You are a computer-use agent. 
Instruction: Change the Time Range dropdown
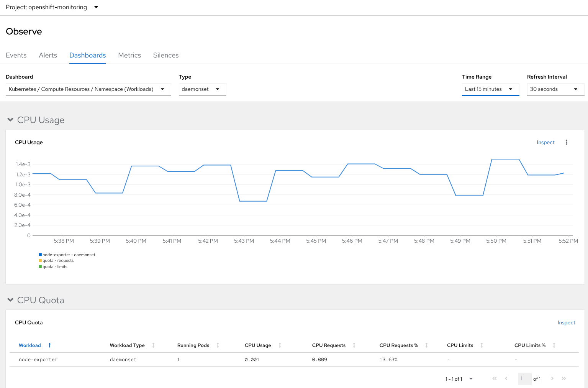[490, 89]
